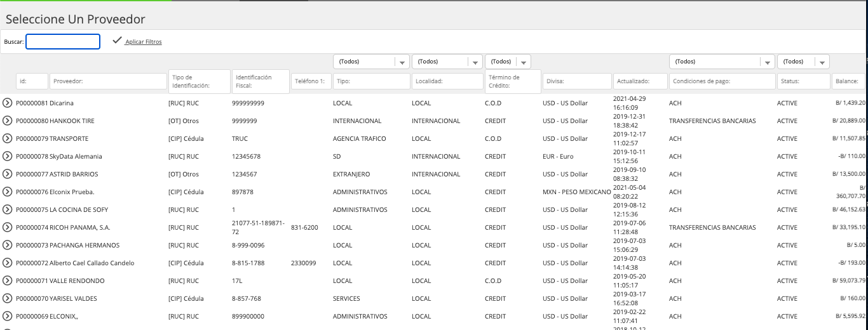The height and width of the screenshot is (330, 868).
Task: Click the Teléfono 1 filter field
Action: point(311,81)
